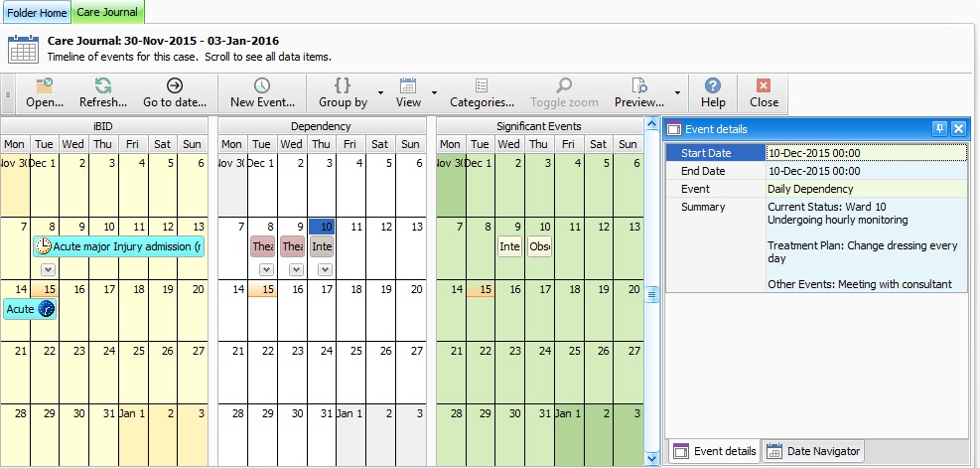Click the Dependency column header
980x468 pixels.
[322, 126]
